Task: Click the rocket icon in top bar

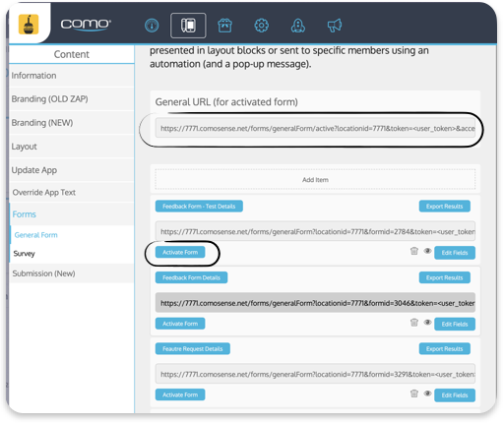Action: (x=298, y=26)
